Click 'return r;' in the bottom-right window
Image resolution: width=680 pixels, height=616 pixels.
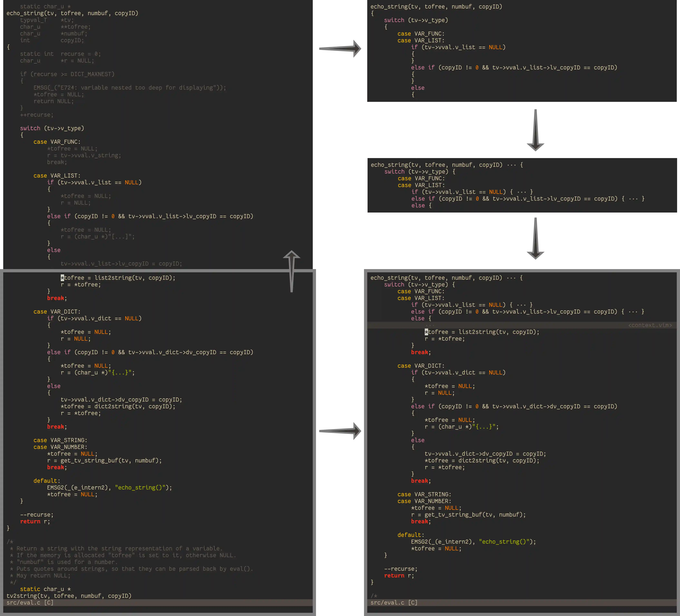pyautogui.click(x=399, y=576)
